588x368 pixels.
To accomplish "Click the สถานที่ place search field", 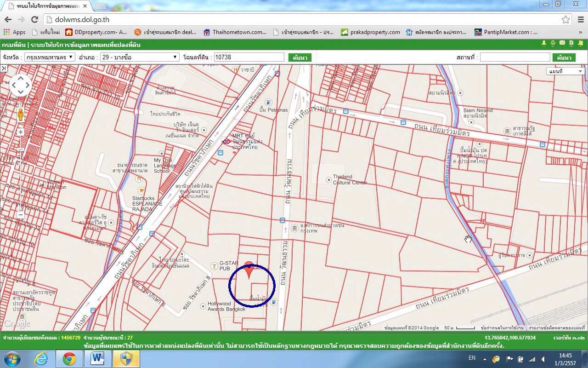I will click(514, 57).
